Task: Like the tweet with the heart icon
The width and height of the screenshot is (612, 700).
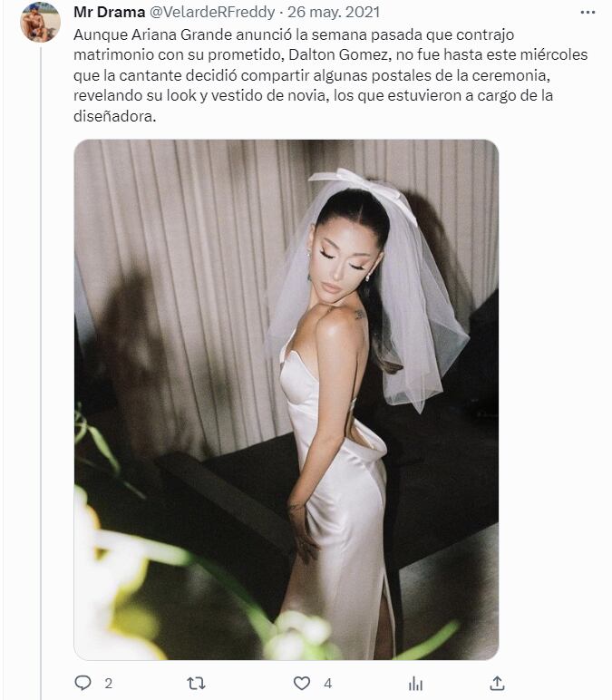Action: [x=302, y=683]
